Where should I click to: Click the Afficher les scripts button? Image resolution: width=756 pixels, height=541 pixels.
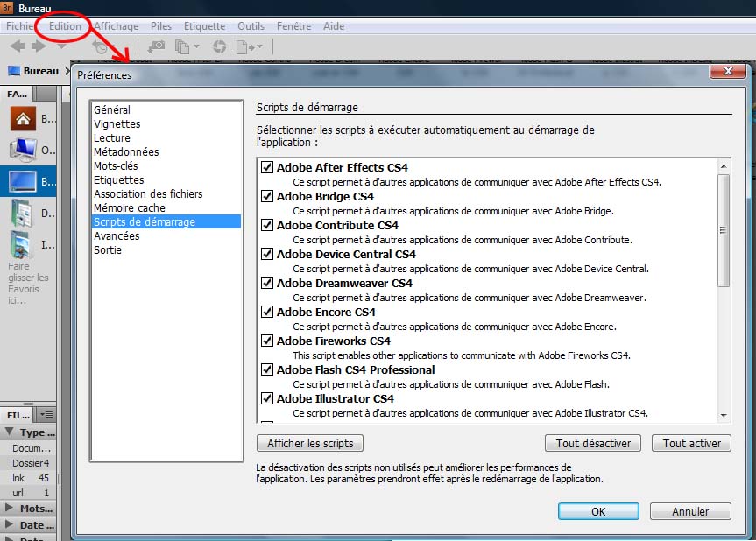(310, 443)
